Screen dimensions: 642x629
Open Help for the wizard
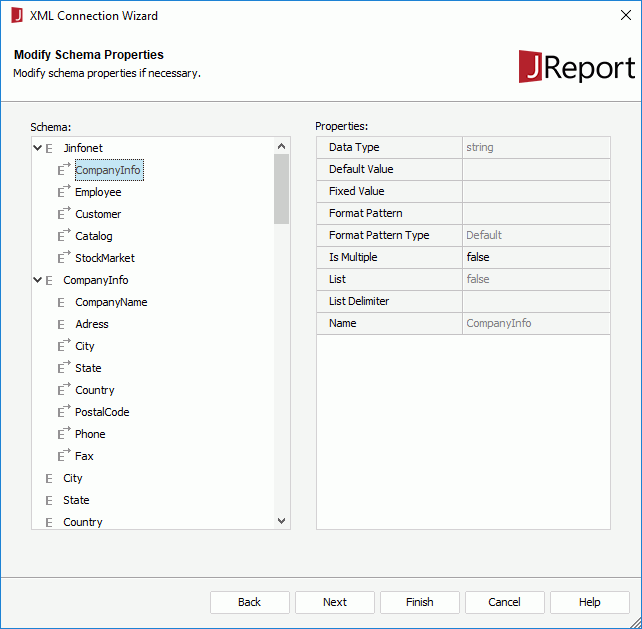(590, 602)
